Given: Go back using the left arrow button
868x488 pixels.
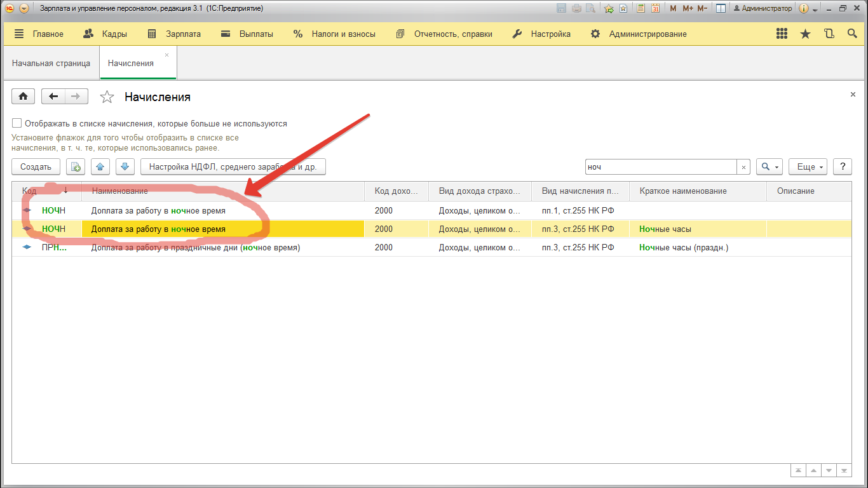Looking at the screenshot, I should [53, 97].
